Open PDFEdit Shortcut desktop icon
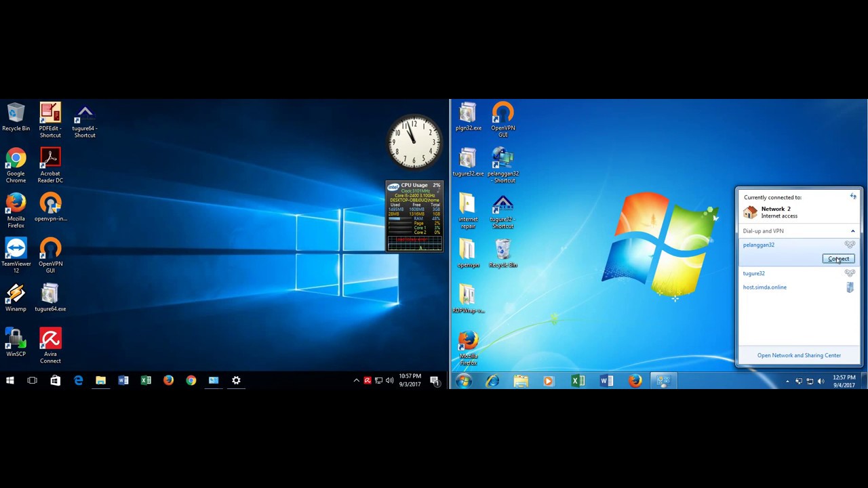The image size is (868, 488). 50,119
